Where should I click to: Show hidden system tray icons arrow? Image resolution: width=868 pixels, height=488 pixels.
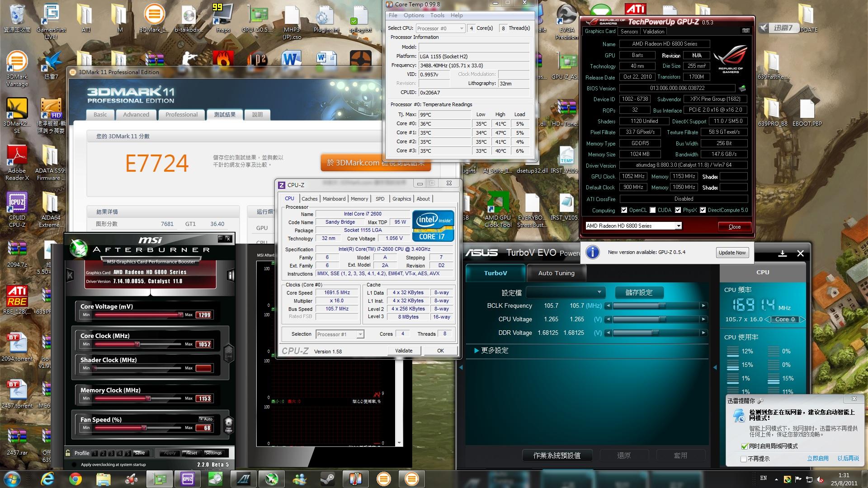(776, 479)
